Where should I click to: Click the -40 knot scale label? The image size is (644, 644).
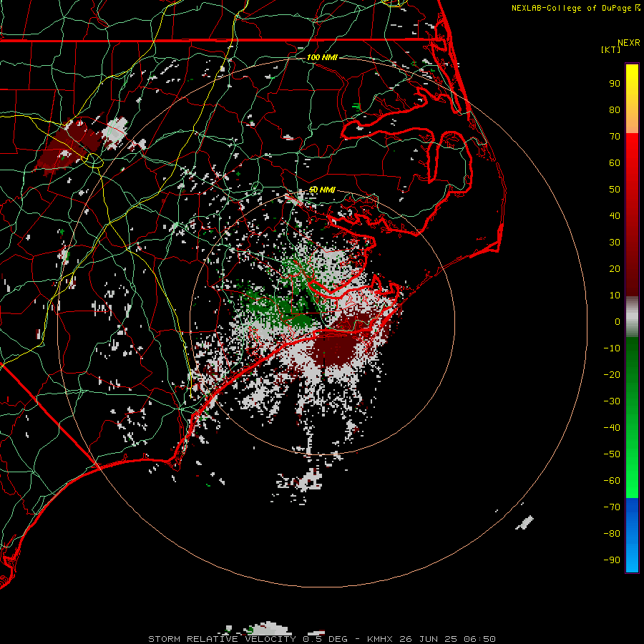(x=612, y=428)
